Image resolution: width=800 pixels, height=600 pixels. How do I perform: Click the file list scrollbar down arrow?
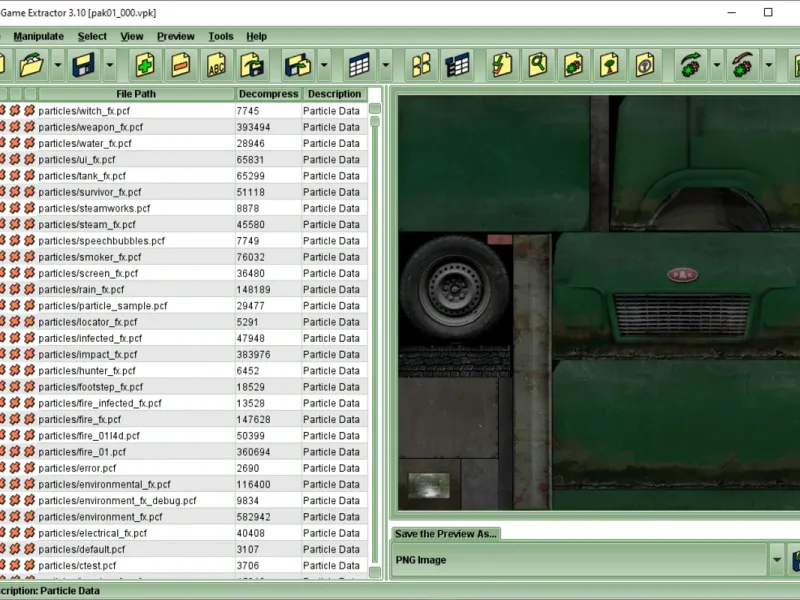coord(375,572)
